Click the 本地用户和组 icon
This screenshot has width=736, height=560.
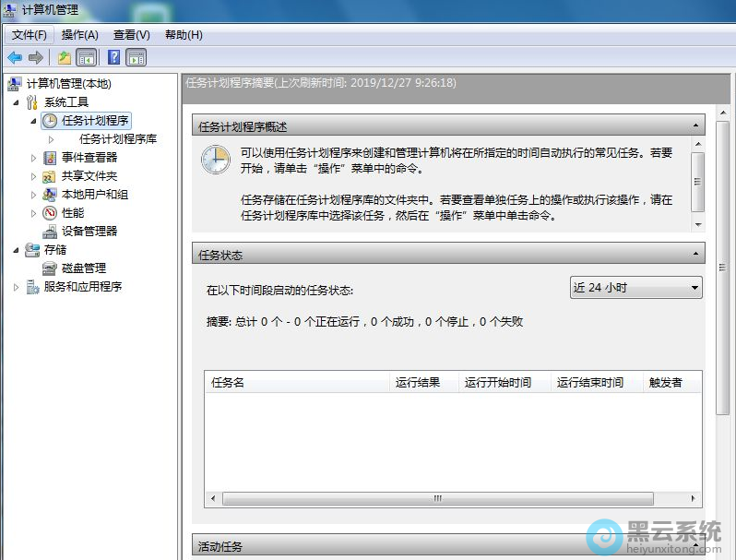(x=49, y=195)
